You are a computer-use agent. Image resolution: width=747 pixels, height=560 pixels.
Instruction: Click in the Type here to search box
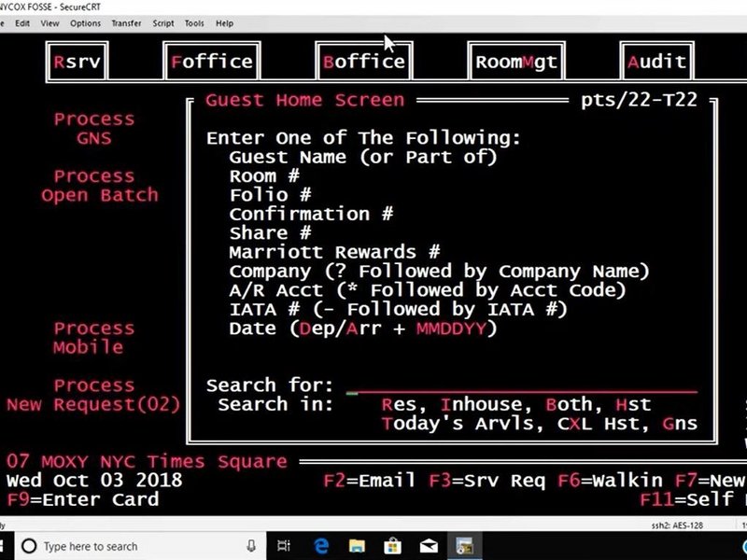tap(131, 546)
